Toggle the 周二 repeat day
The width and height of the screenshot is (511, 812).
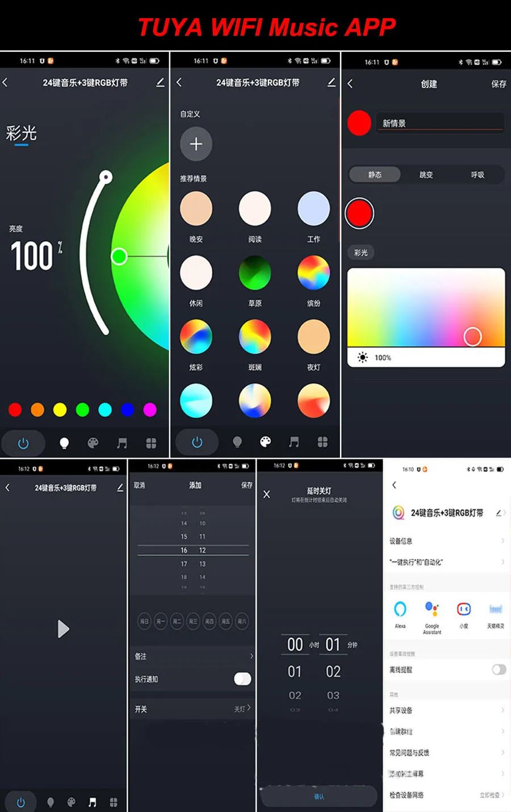coord(177,621)
